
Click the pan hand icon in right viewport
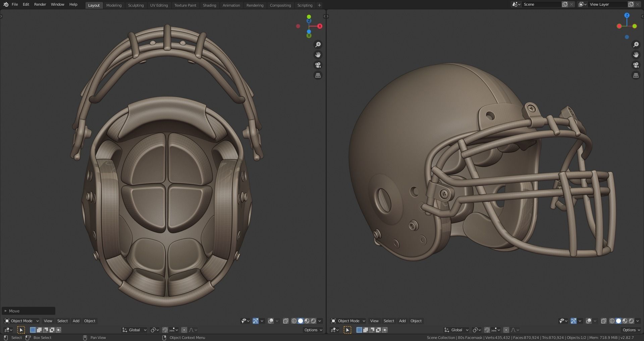click(x=636, y=55)
